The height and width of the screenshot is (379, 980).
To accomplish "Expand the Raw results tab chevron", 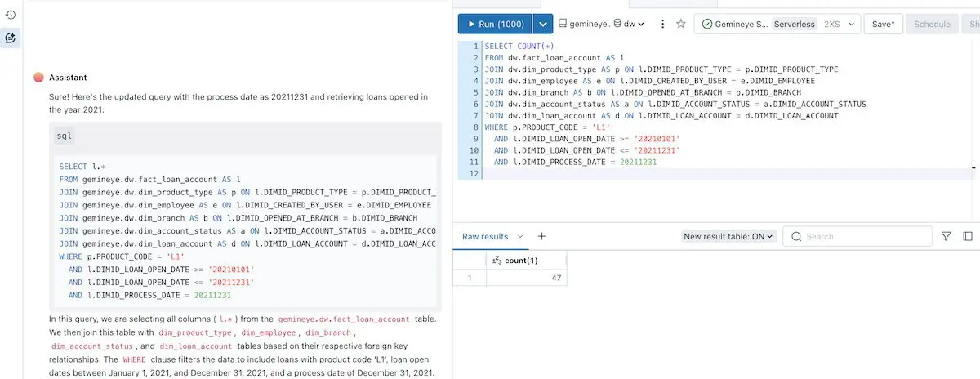I will (519, 236).
